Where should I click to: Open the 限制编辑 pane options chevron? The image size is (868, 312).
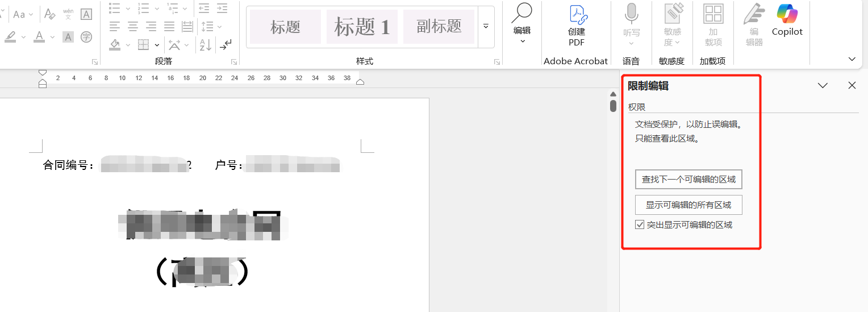coord(822,85)
